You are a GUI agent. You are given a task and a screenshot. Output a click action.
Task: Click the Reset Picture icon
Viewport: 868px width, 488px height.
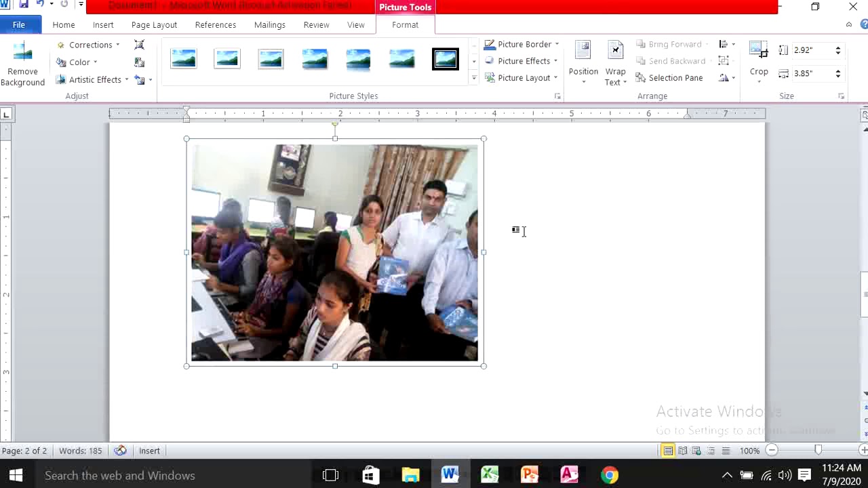click(139, 79)
